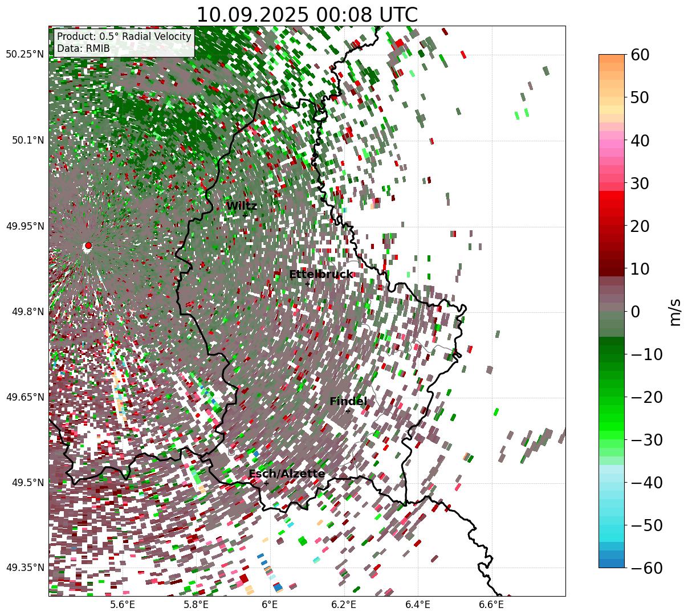688x616 pixels.
Task: Click the Product: 0.5° Radial Velocity text
Action: (x=124, y=36)
